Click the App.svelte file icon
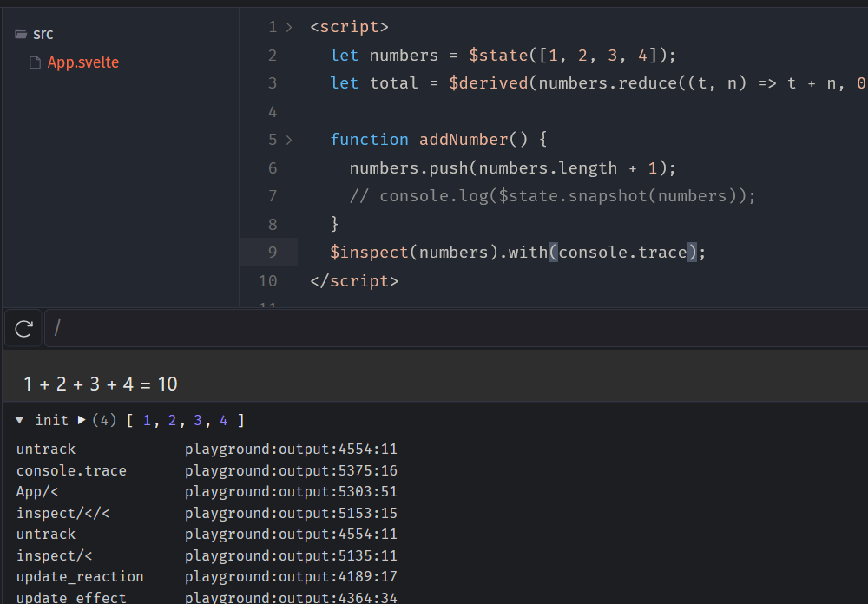 coord(35,62)
